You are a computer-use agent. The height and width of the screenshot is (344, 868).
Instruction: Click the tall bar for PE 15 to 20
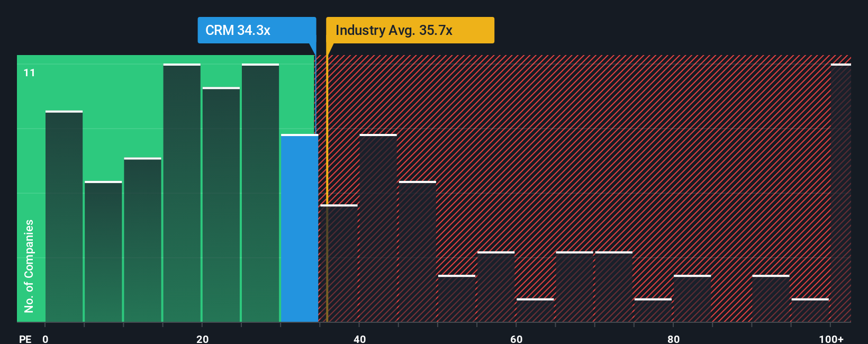(182, 193)
